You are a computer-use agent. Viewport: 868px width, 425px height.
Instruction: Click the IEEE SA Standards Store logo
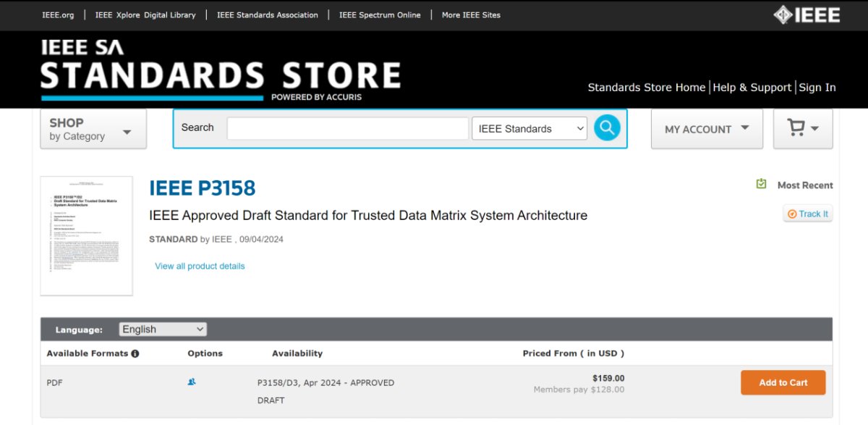221,70
